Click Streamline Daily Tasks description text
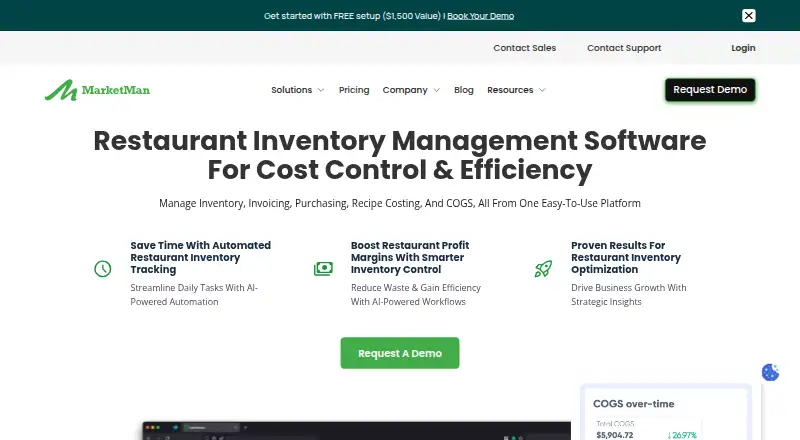The width and height of the screenshot is (800, 440). (x=194, y=295)
